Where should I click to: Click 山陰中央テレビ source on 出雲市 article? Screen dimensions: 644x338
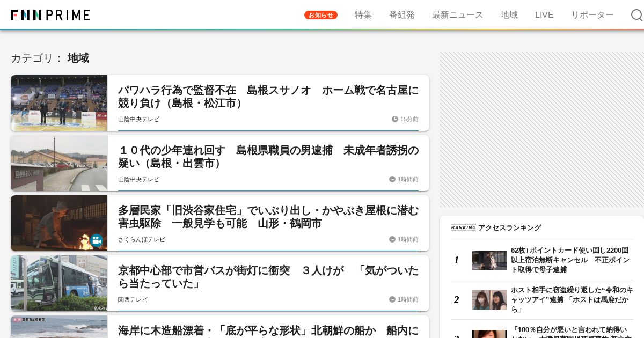(x=138, y=179)
